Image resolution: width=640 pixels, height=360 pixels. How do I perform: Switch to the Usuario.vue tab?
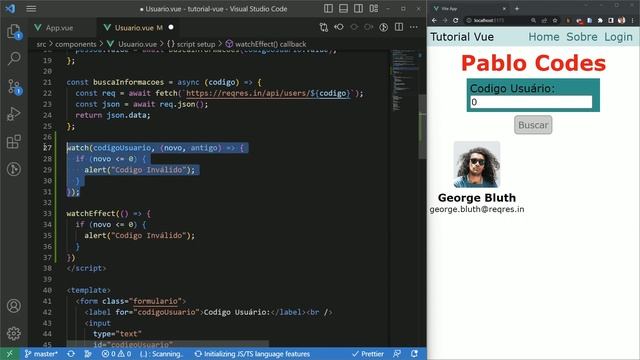click(138, 28)
